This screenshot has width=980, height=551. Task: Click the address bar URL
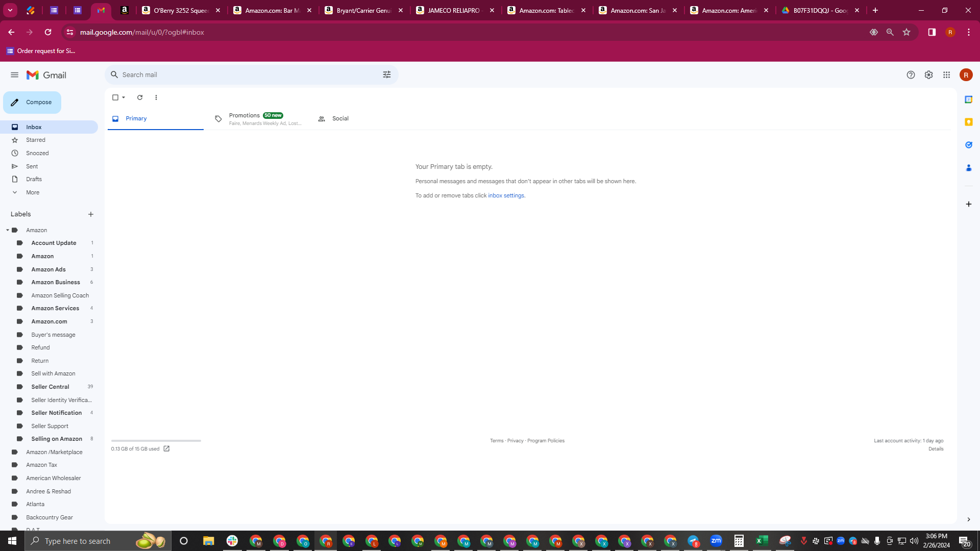142,32
